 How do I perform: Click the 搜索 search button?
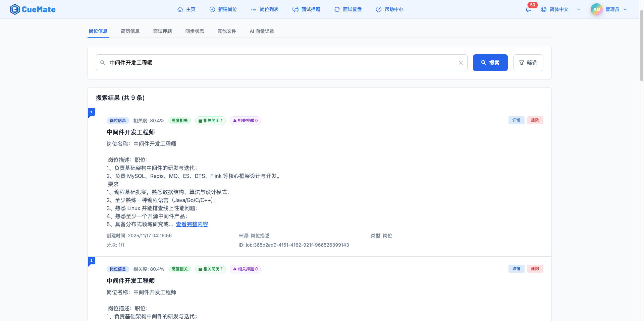pyautogui.click(x=490, y=63)
